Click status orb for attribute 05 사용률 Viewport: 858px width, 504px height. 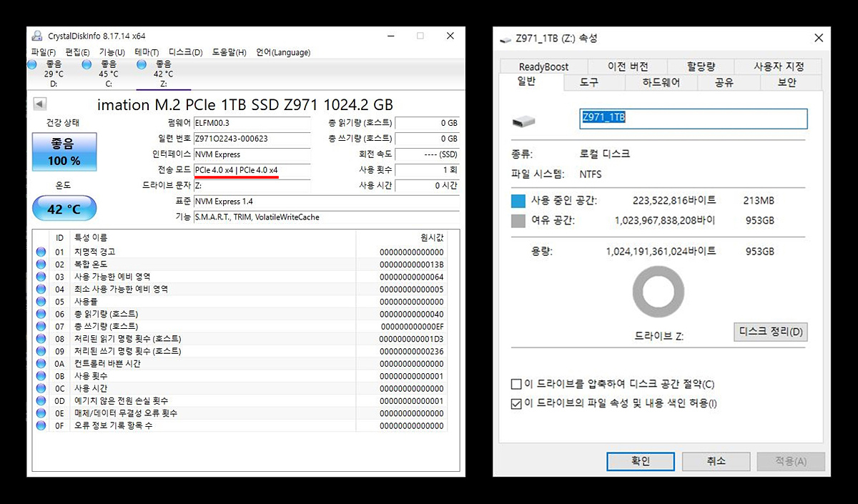(x=41, y=302)
